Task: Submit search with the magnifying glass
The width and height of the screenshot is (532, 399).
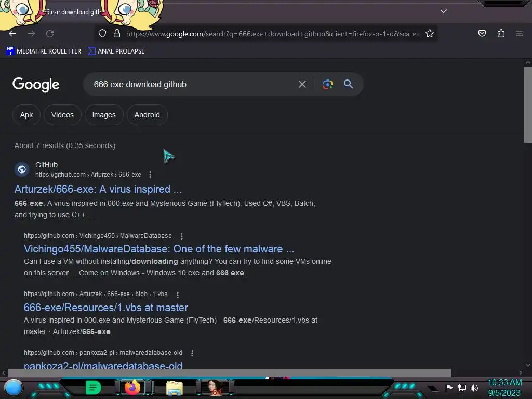Action: point(348,84)
